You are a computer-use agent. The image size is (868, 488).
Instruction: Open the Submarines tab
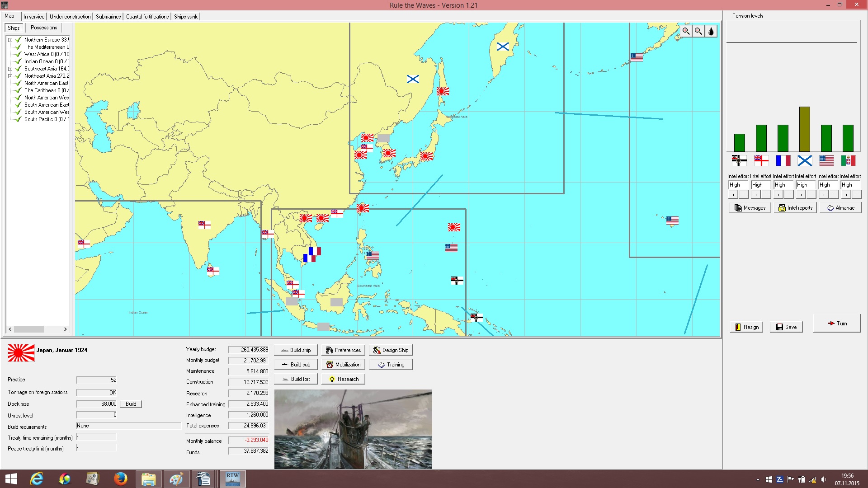point(108,17)
